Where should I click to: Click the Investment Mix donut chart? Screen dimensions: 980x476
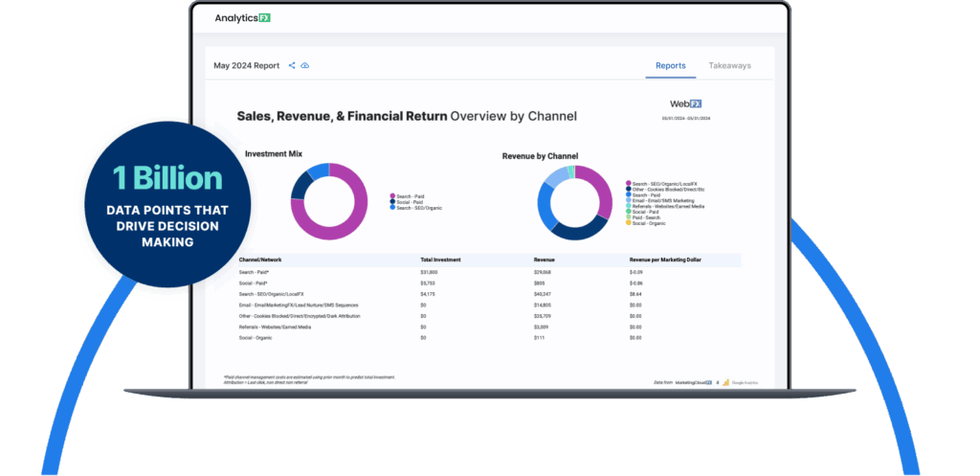click(x=328, y=200)
